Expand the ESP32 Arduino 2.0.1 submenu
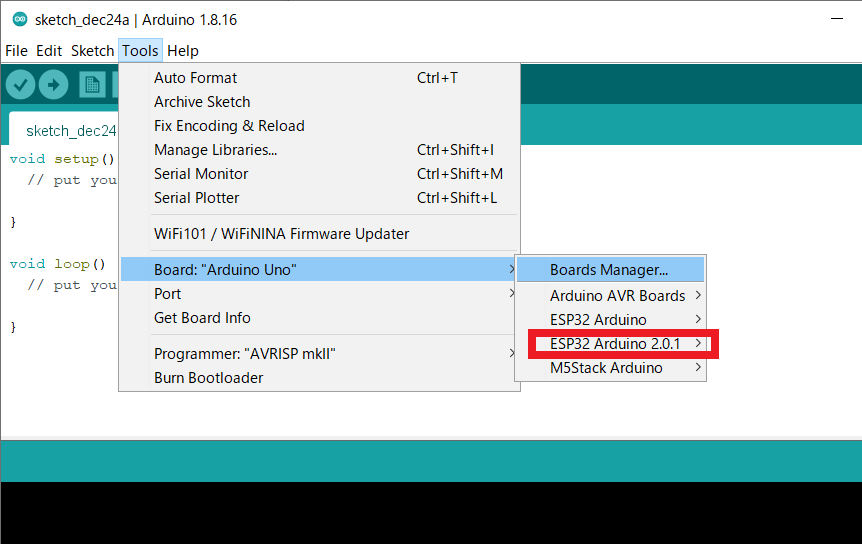862x544 pixels. [x=615, y=344]
